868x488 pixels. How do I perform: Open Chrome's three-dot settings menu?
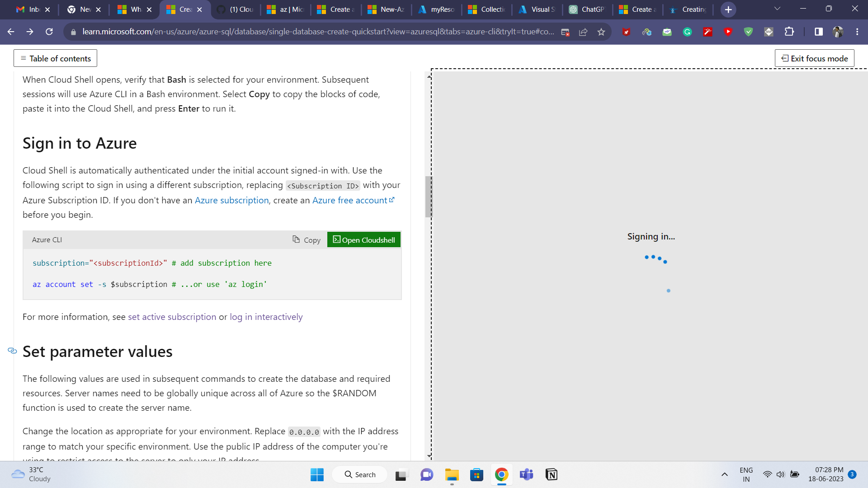[857, 32]
